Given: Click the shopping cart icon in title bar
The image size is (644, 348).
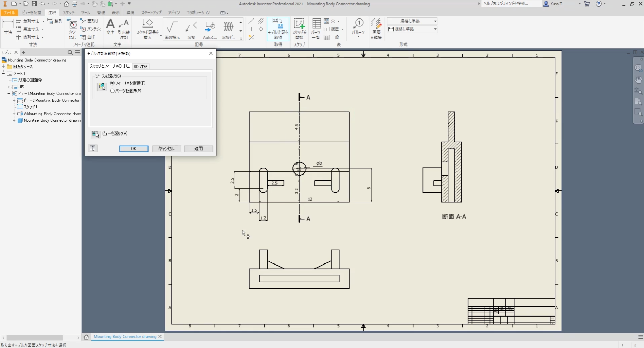Looking at the screenshot, I should pyautogui.click(x=587, y=4).
